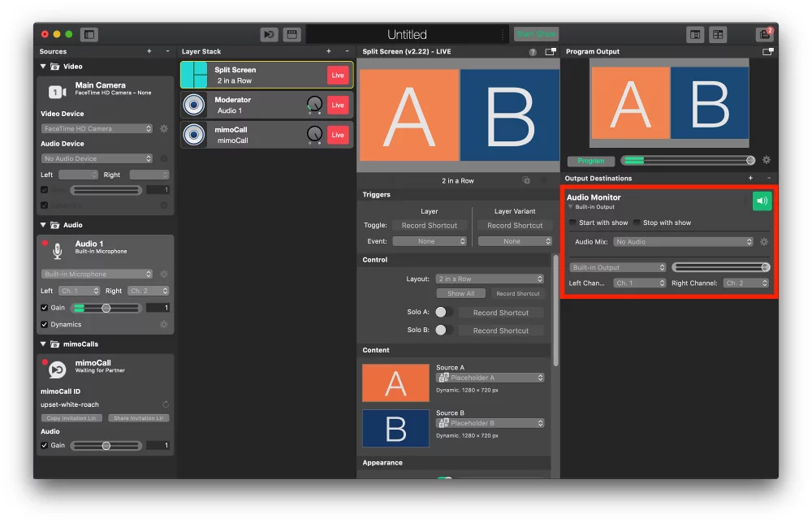
Task: Click the Source A orange thumbnail
Action: [x=395, y=383]
